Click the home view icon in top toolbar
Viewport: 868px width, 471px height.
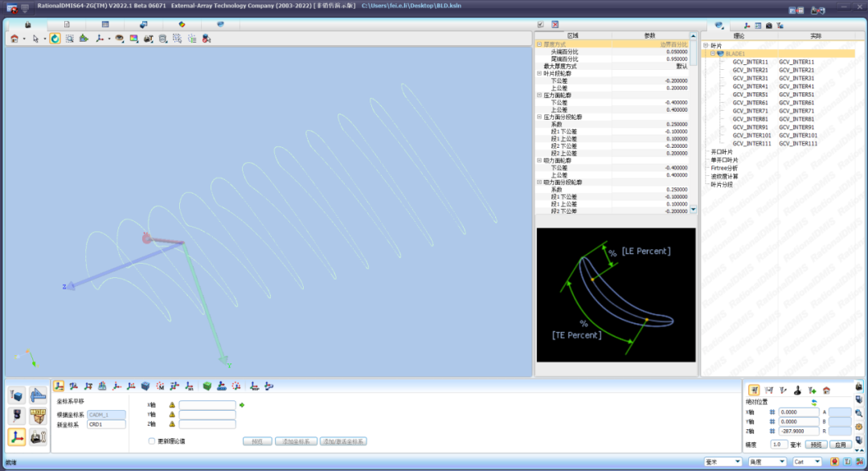pos(14,38)
